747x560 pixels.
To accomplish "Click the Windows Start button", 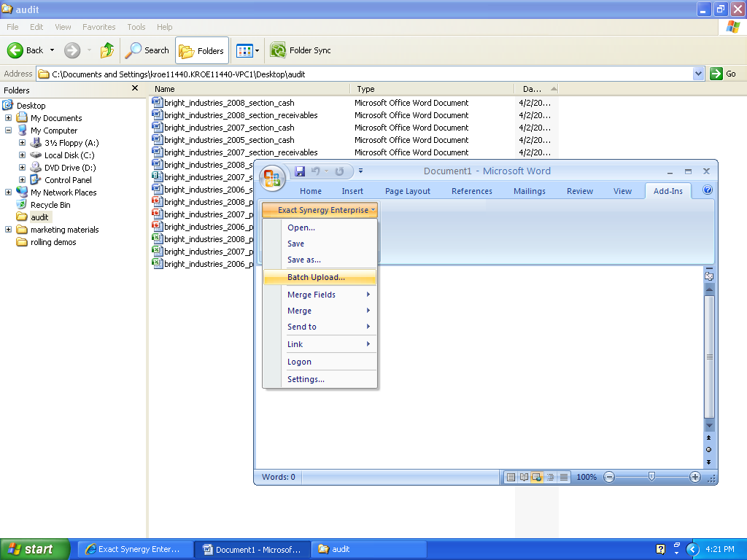I will pyautogui.click(x=35, y=549).
